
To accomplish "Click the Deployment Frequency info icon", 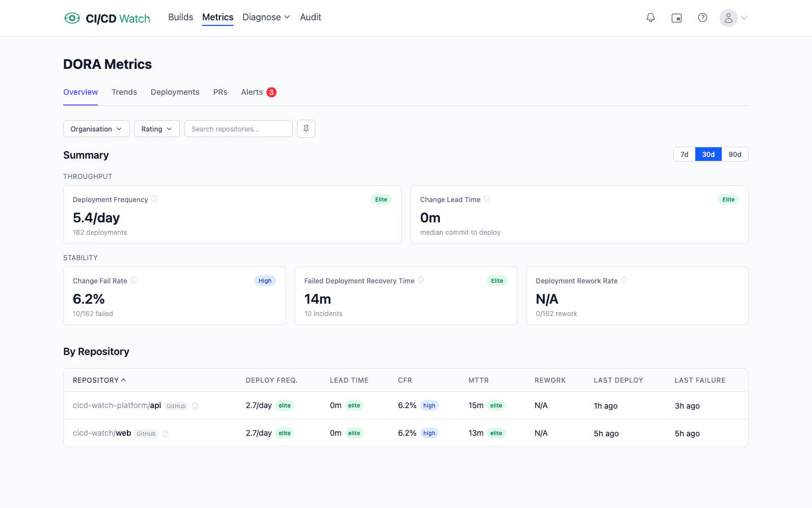I will click(x=155, y=199).
